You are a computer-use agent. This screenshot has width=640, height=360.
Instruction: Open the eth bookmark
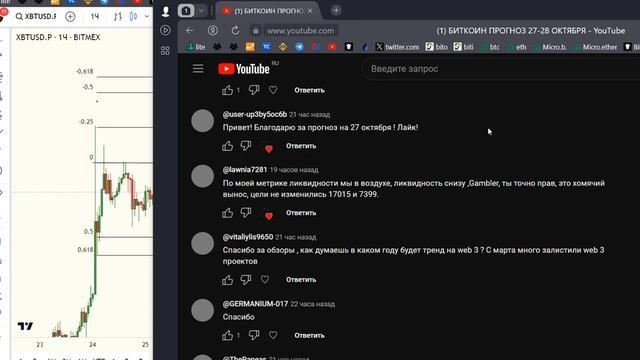pyautogui.click(x=517, y=47)
